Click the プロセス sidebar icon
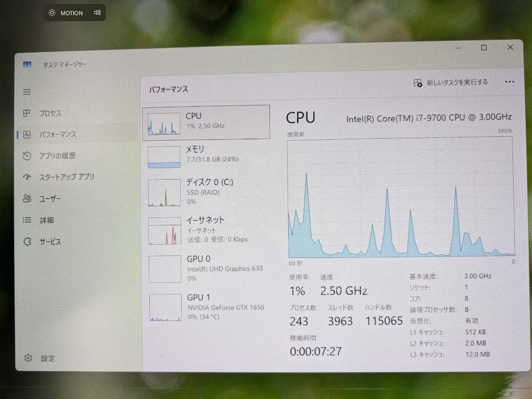532x399 pixels. point(27,113)
